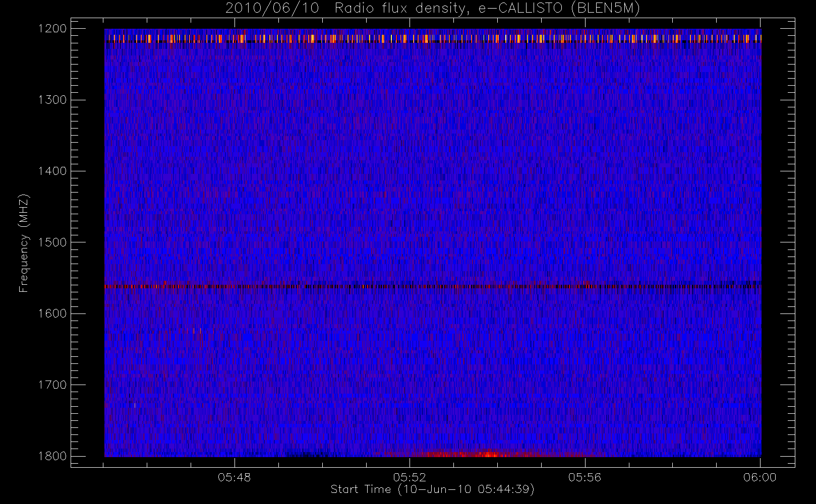Select the '1200' frequency axis label
816x504 pixels.
[x=52, y=29]
